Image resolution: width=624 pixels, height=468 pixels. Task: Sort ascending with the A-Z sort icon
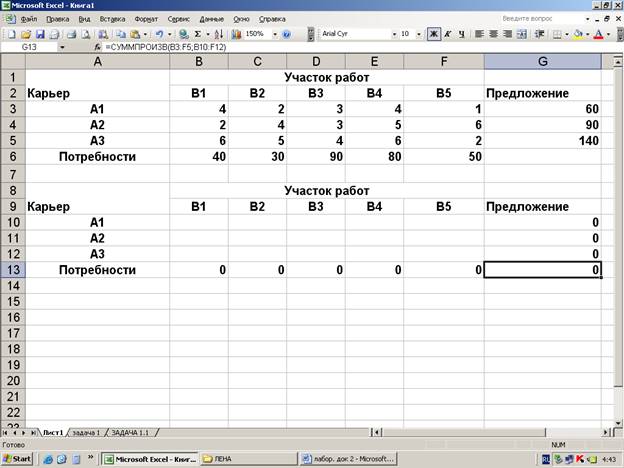pos(219,35)
